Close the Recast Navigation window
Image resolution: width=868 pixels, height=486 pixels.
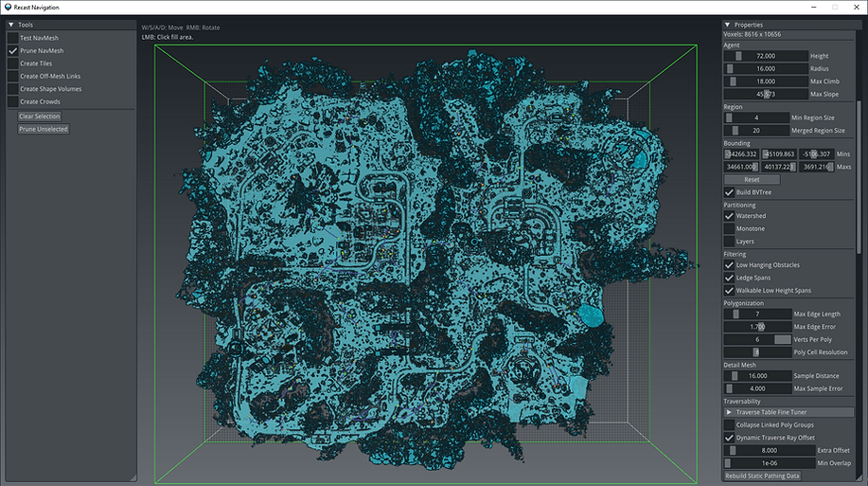click(856, 8)
